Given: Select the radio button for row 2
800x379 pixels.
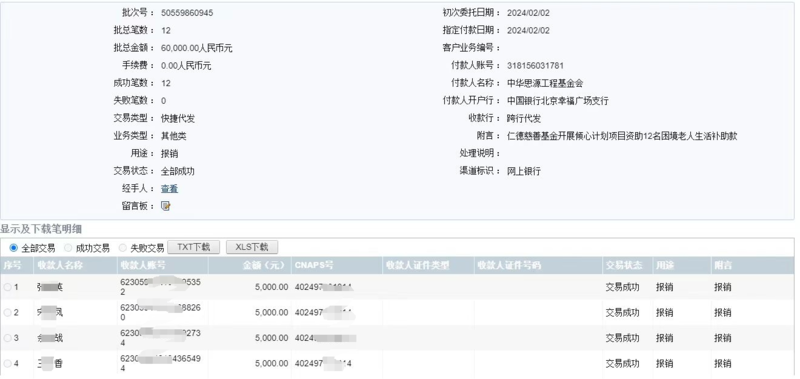Looking at the screenshot, I should (x=7, y=313).
